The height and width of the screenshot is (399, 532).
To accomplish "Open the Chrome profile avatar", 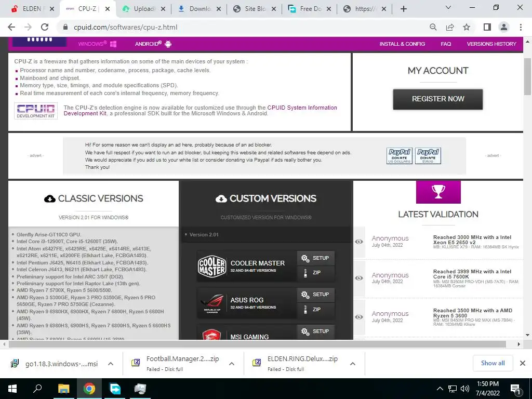I will pyautogui.click(x=504, y=27).
